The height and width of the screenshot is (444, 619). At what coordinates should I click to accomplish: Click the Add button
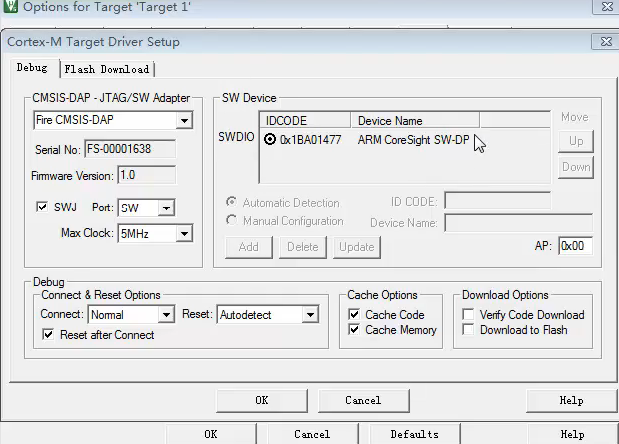click(x=249, y=247)
